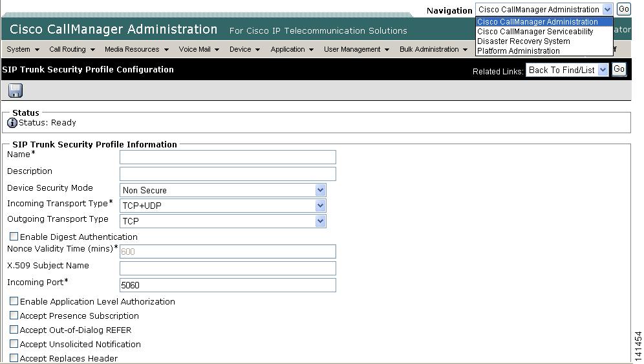The width and height of the screenshot is (644, 364).
Task: Click the Name input field
Action: click(x=228, y=157)
